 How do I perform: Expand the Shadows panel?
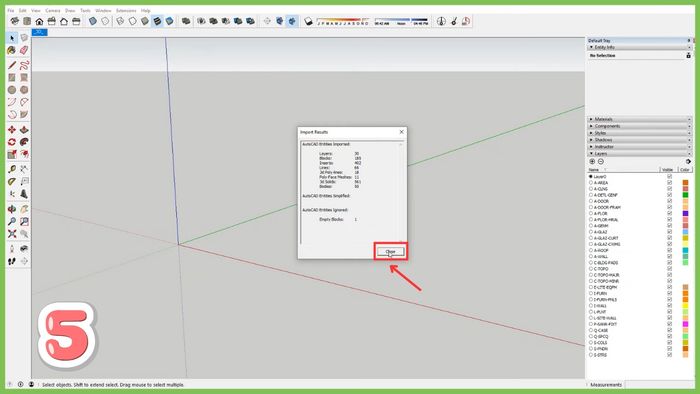click(x=639, y=140)
